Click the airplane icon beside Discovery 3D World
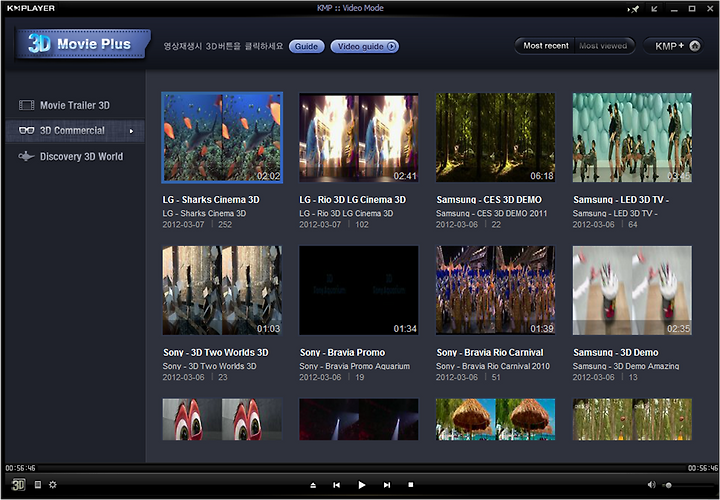 click(x=26, y=157)
